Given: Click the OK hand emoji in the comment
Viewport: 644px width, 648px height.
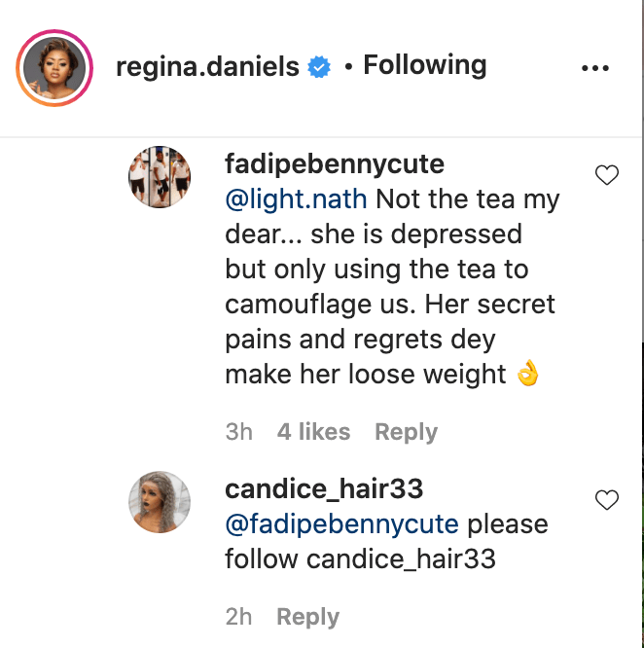Looking at the screenshot, I should click(528, 375).
